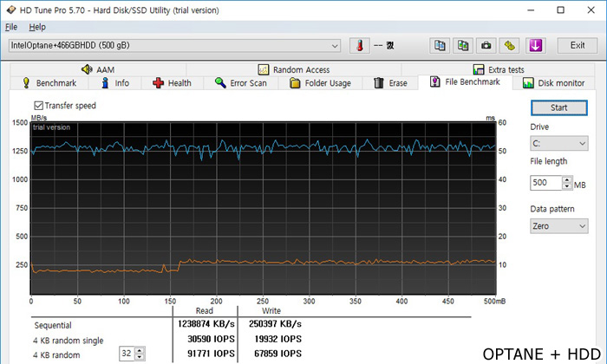607x364 pixels.
Task: Click the File length 500 input field
Action: pyautogui.click(x=545, y=183)
